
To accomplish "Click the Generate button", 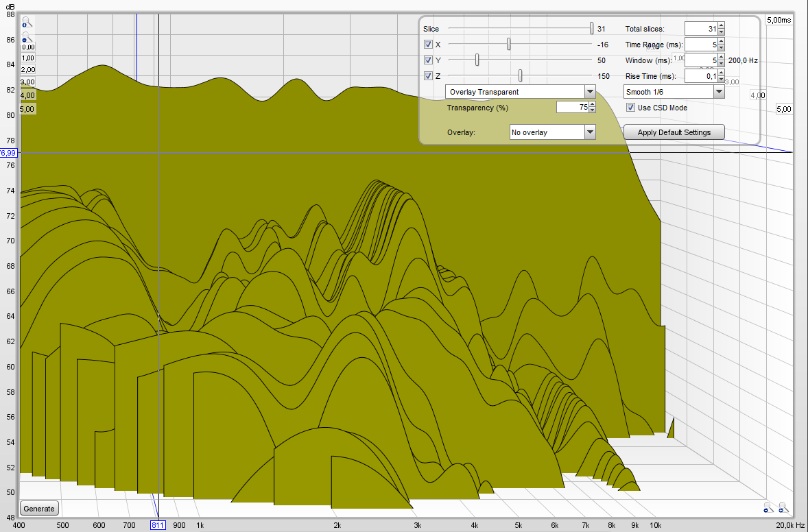I will 39,508.
